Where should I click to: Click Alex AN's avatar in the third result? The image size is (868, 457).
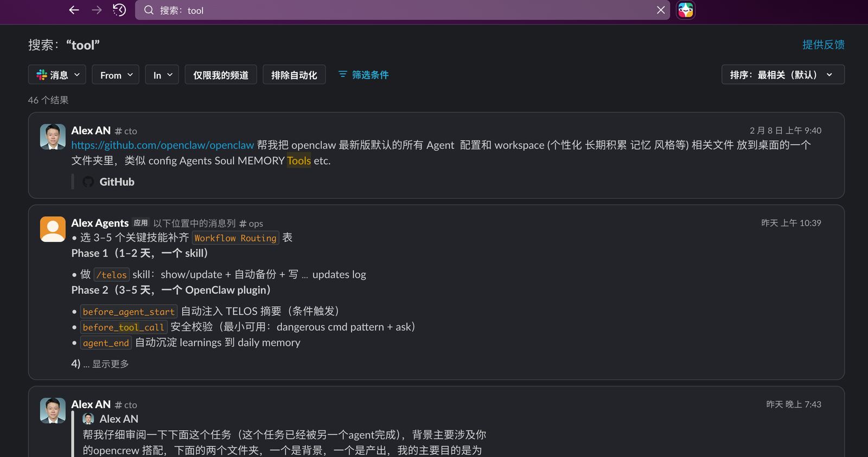(x=53, y=410)
